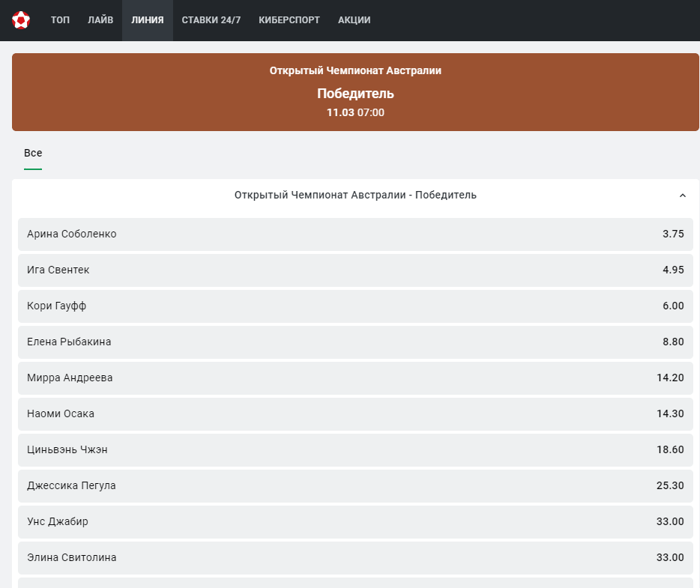Collapse the Победитель market with chevron
This screenshot has width=700, height=588.
pyautogui.click(x=682, y=196)
